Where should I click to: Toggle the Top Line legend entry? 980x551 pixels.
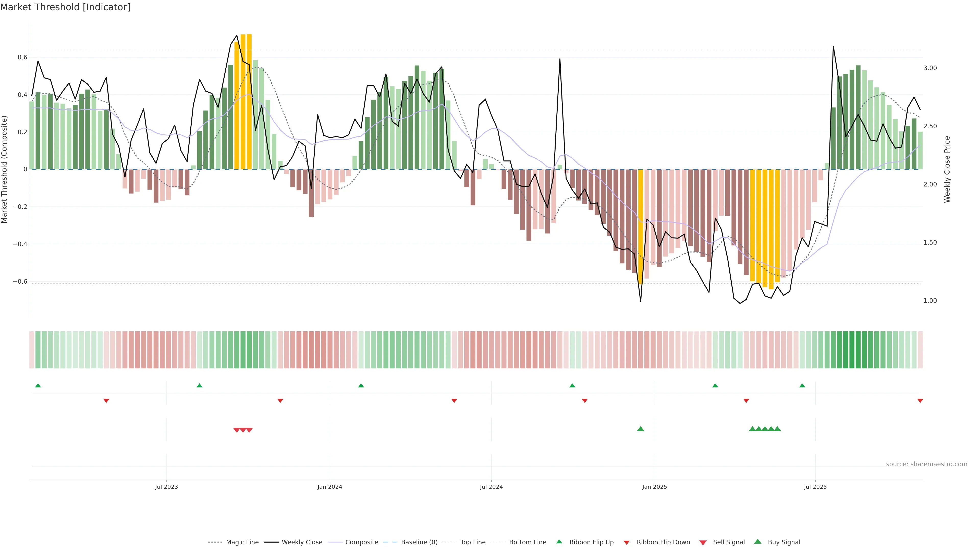(x=473, y=542)
